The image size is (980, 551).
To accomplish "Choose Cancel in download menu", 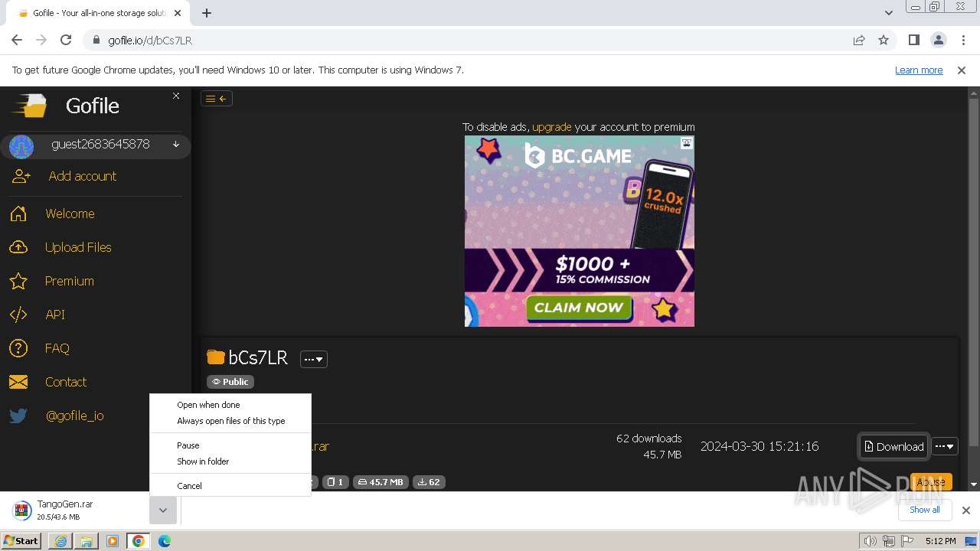I will 230,486.
